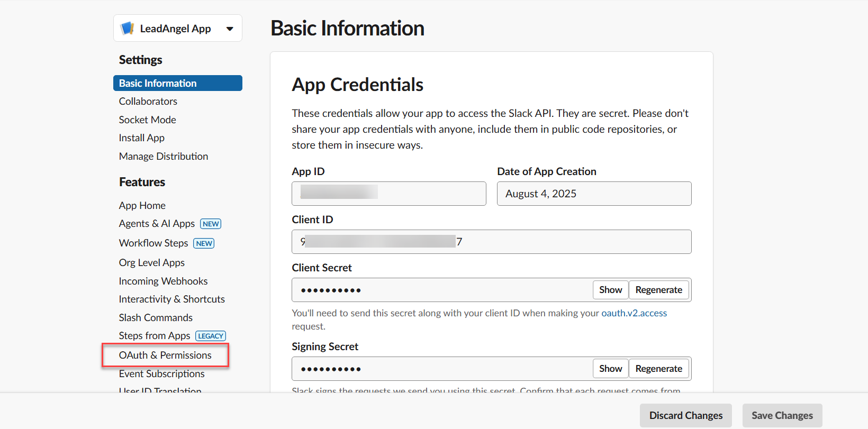Select Basic Information in Settings

(178, 83)
